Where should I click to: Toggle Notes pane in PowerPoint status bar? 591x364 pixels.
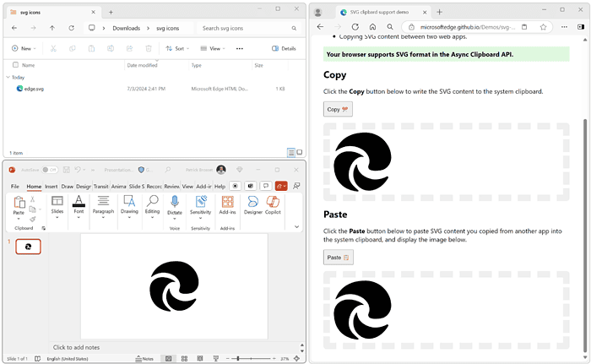click(144, 358)
